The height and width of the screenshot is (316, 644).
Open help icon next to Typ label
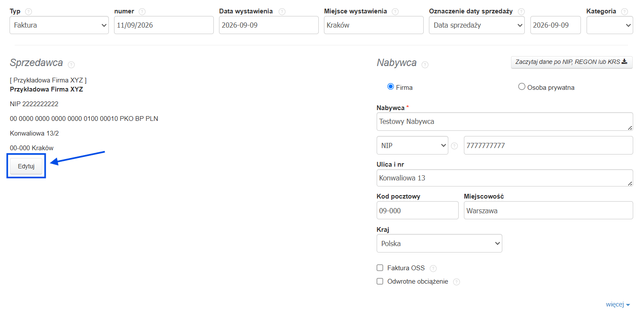(29, 12)
